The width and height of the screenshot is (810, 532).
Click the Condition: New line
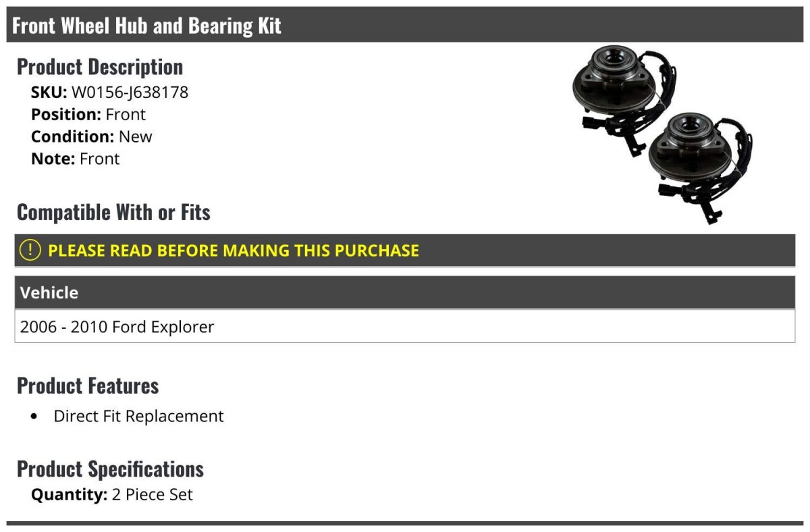click(91, 136)
